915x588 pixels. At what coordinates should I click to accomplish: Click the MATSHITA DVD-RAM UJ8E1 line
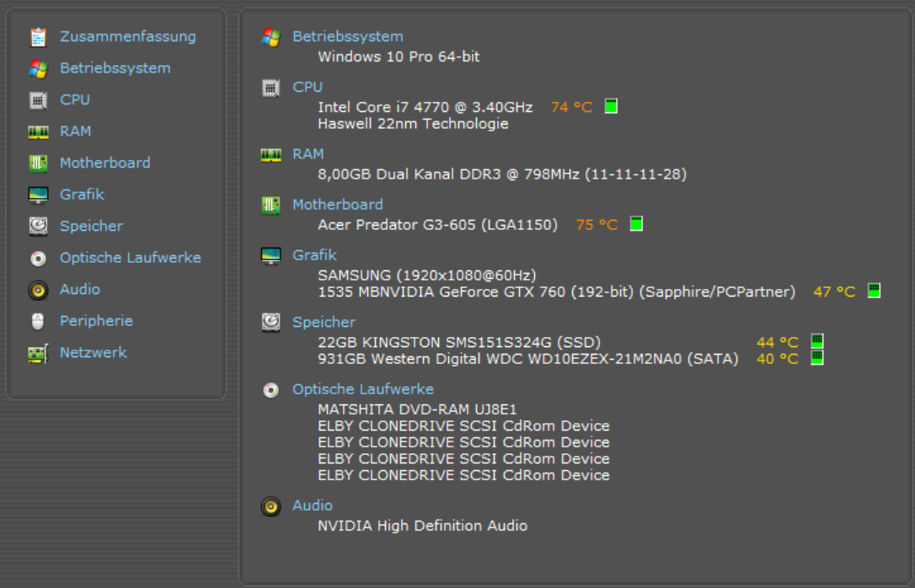[417, 409]
